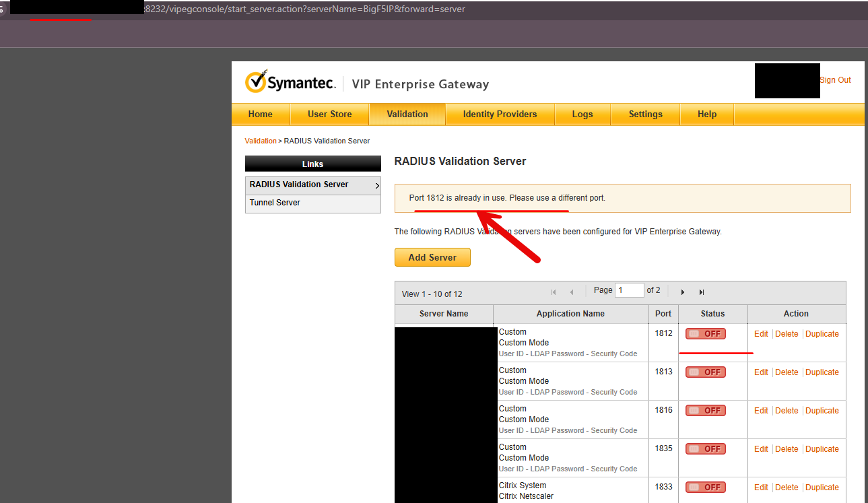
Task: Sort by Server Name column header
Action: pyautogui.click(x=444, y=314)
